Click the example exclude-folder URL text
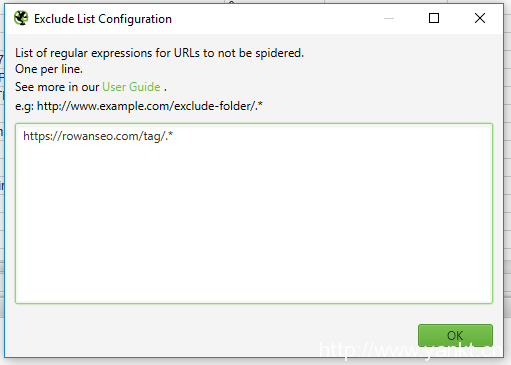 (x=150, y=106)
